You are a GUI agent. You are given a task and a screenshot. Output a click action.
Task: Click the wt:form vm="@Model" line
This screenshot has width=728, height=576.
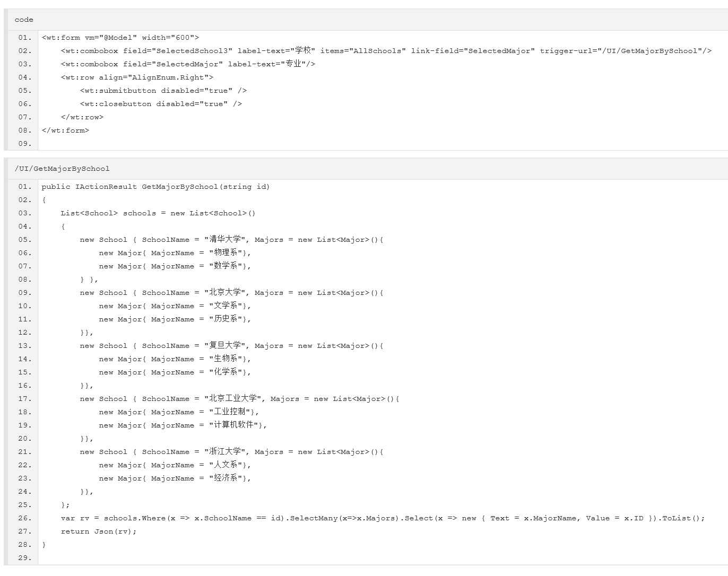[120, 38]
